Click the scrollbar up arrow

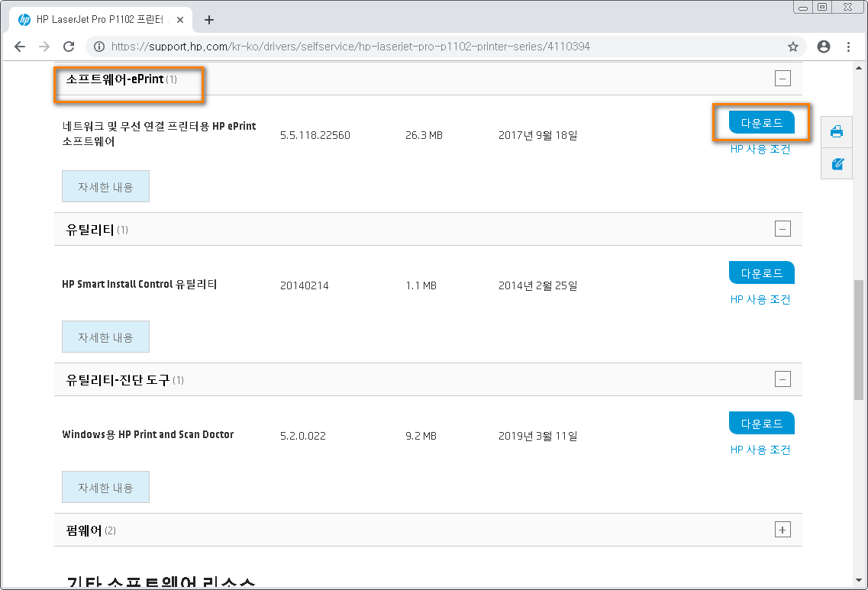859,67
